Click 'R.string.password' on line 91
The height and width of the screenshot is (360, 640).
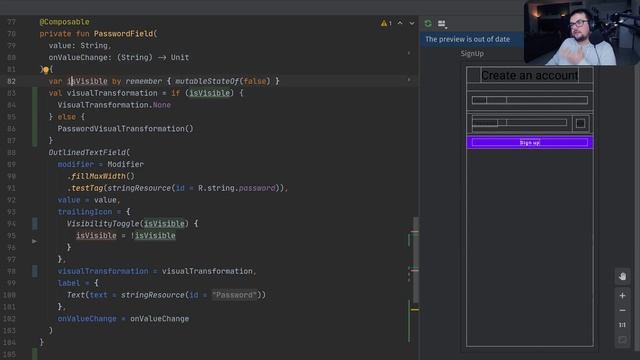(x=237, y=188)
